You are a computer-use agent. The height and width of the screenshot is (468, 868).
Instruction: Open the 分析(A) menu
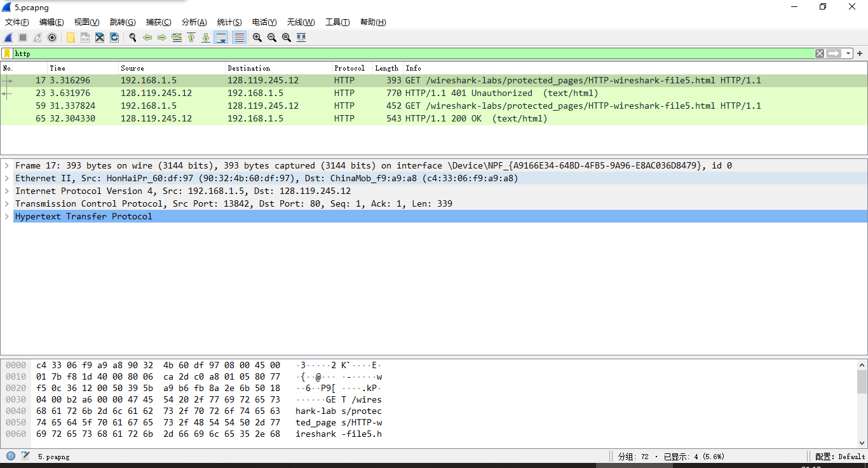pyautogui.click(x=194, y=22)
